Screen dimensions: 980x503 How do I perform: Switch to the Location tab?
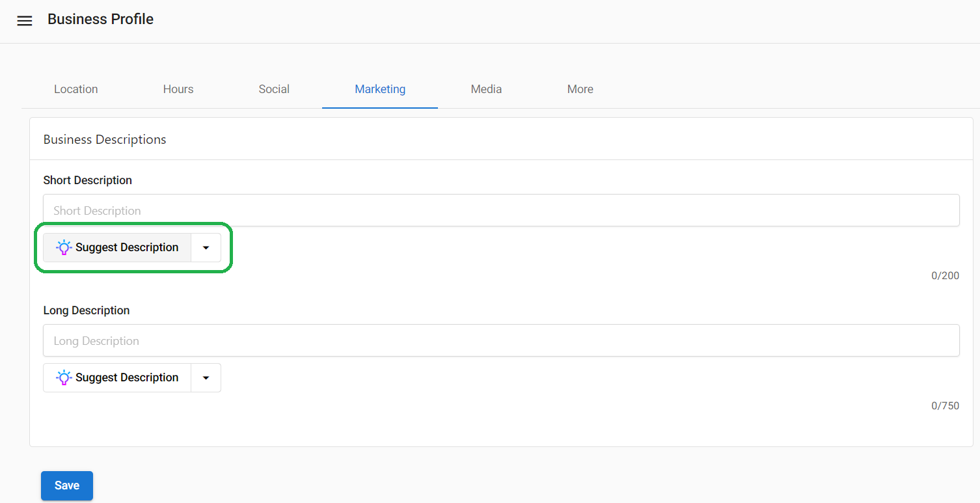click(75, 89)
